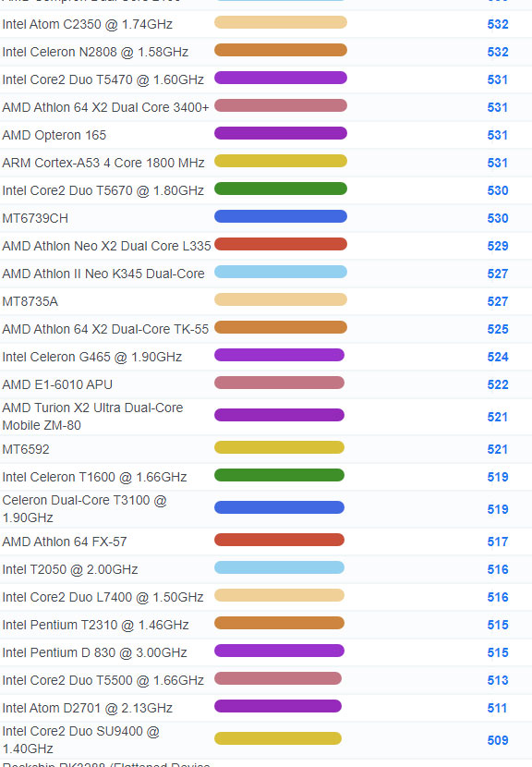
Task: Click the score 522 for AMD E1-6010 APU
Action: coord(498,384)
